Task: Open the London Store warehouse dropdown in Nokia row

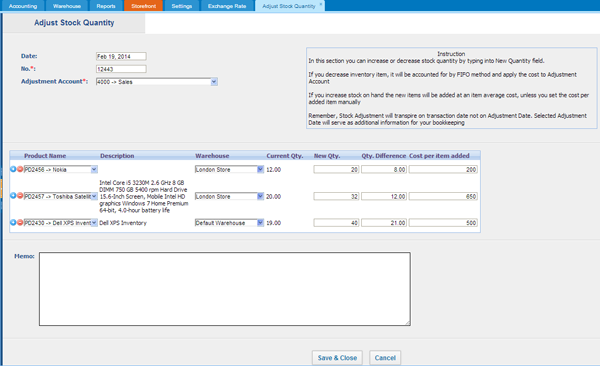Action: (260, 169)
